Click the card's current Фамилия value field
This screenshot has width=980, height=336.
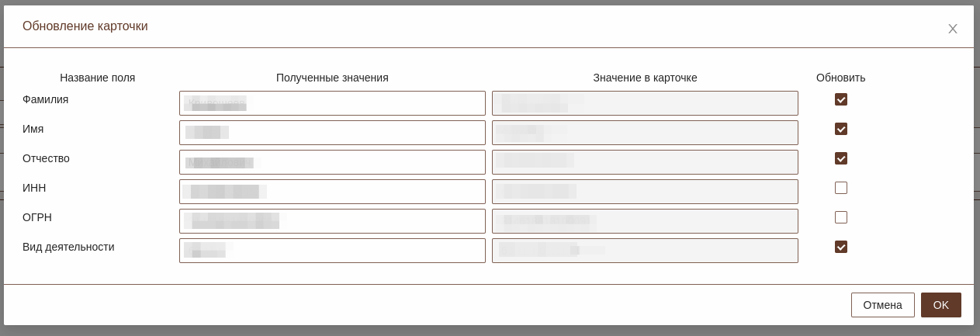tap(645, 103)
